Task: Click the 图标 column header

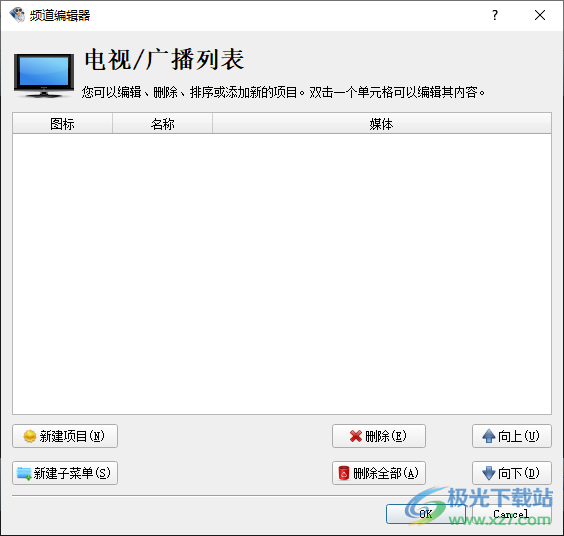Action: click(x=63, y=123)
